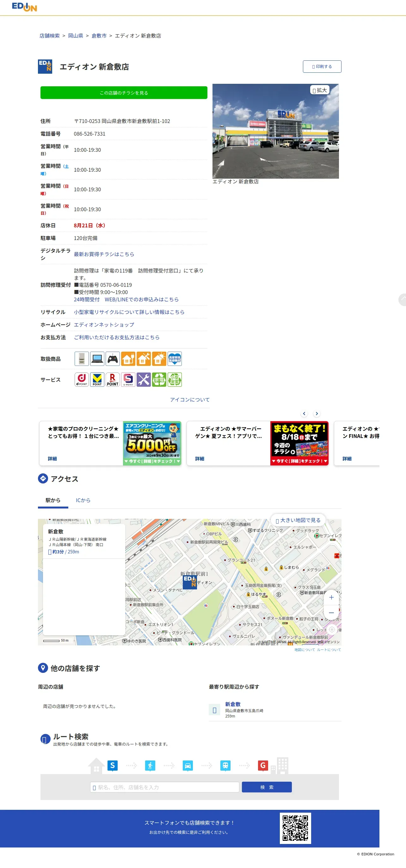Click the G goal point icon
The width and height of the screenshot is (406, 868).
[263, 766]
